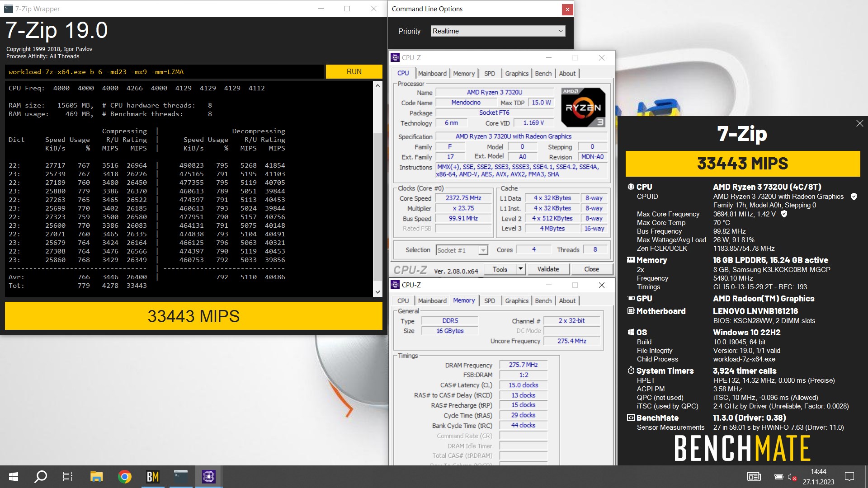Click the BenchMate icon in result panel
Viewport: 868px width, 488px height.
(631, 418)
